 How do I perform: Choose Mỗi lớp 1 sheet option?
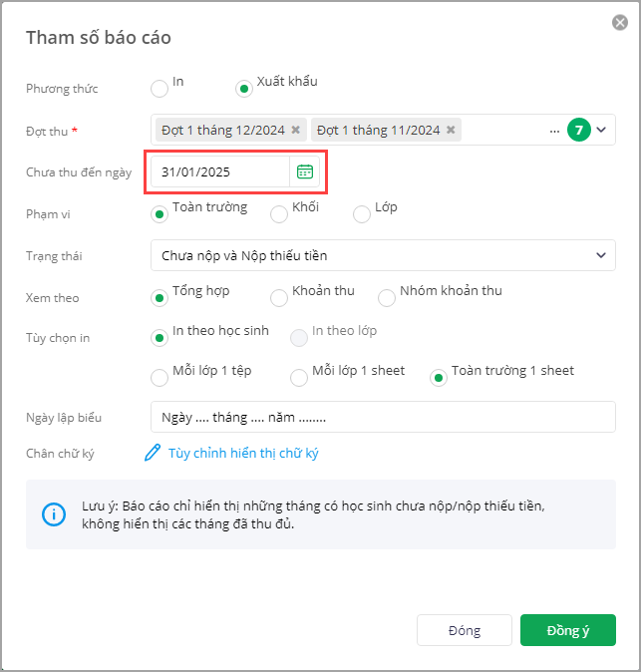click(299, 378)
